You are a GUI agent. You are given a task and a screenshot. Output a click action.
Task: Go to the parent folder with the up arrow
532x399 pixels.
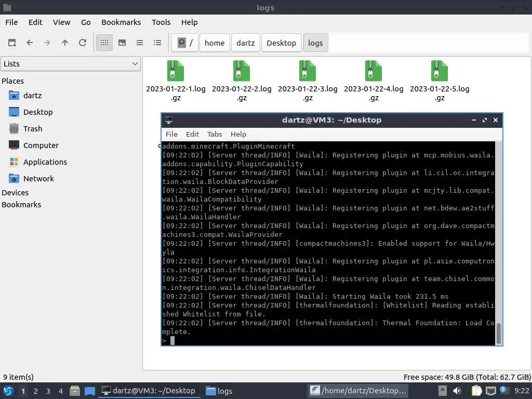click(x=65, y=43)
